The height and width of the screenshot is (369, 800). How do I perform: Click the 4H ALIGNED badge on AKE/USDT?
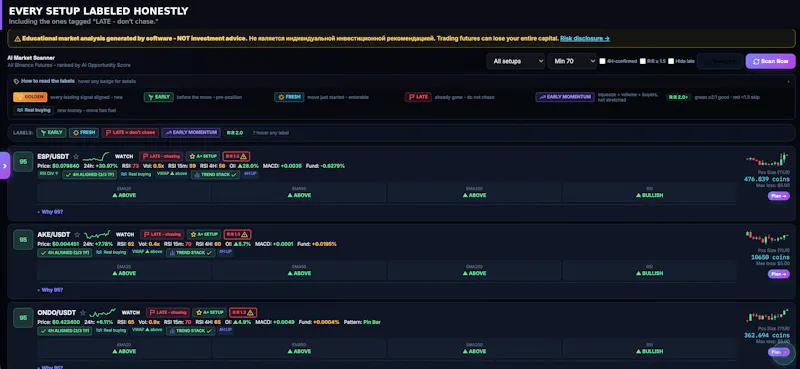(65, 253)
